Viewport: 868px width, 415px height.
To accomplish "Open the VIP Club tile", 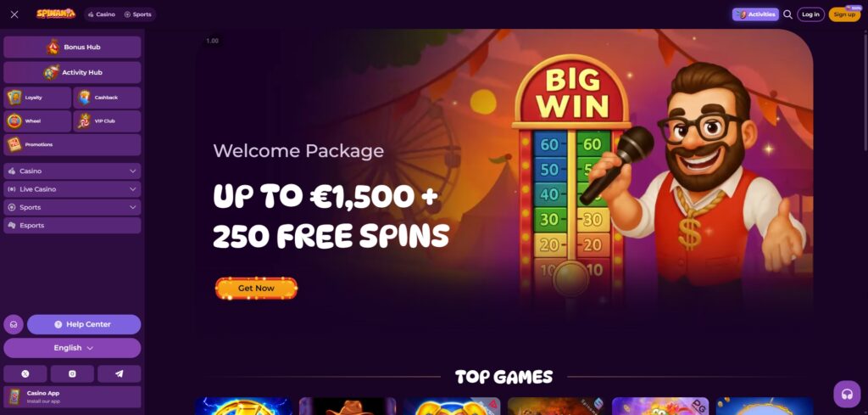I will [107, 121].
